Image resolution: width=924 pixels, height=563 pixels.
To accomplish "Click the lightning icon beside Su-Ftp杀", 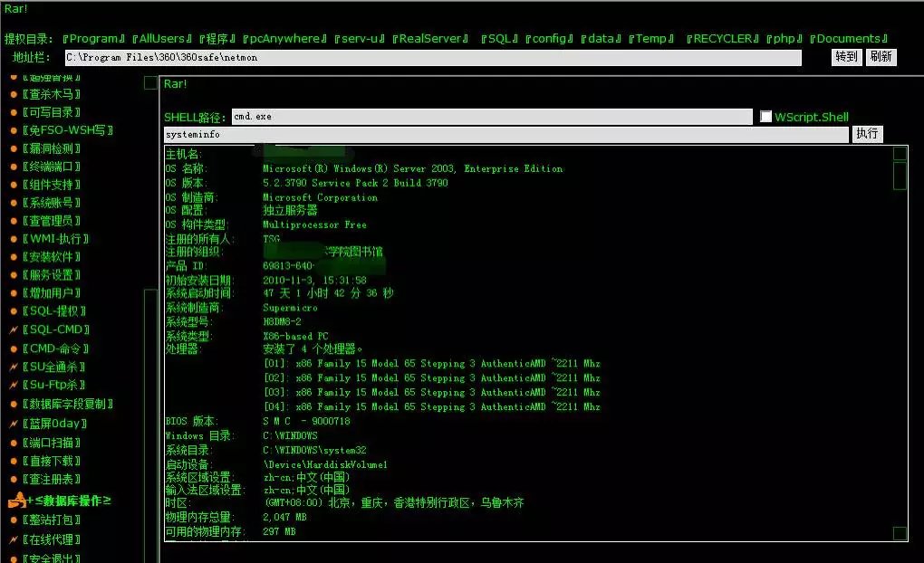I will pyautogui.click(x=14, y=386).
